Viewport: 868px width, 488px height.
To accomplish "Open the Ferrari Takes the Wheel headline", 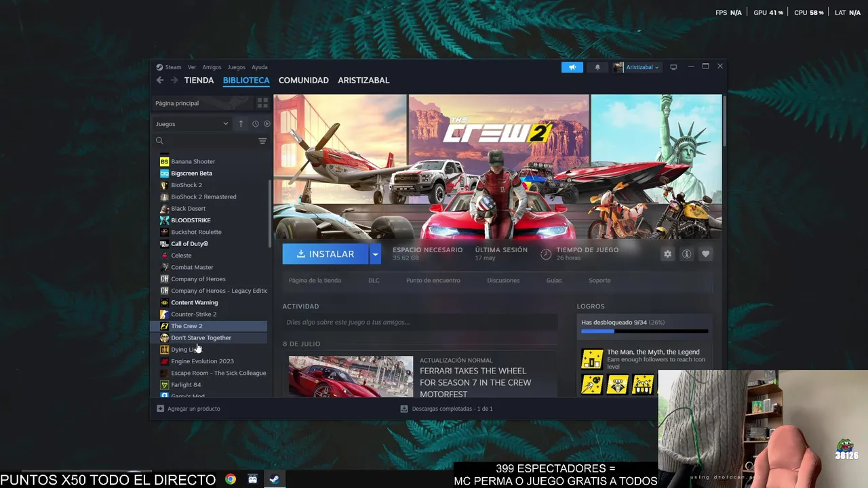I will coord(475,382).
